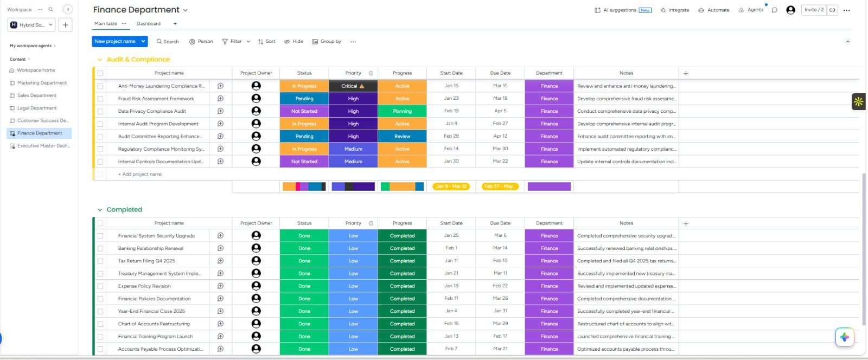The width and height of the screenshot is (868, 360).
Task: Add a new view with the plus tab
Action: 175,24
